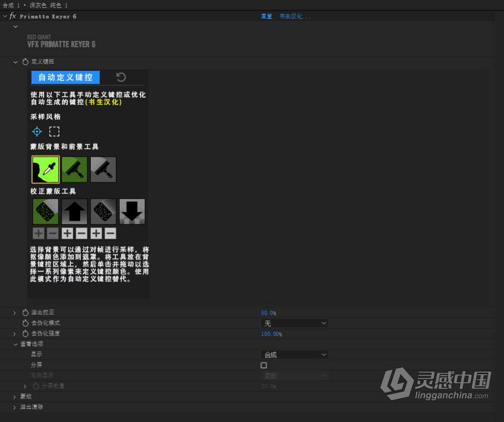504x422 pixels.
Task: Toggle the dimmed 分屏数量 stopwatch
Action: click(x=36, y=386)
